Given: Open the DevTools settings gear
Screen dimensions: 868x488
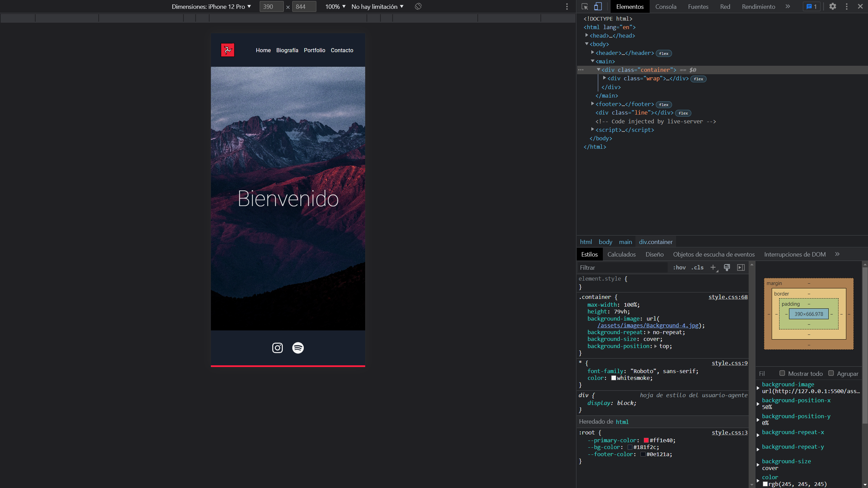Looking at the screenshot, I should pyautogui.click(x=833, y=6).
